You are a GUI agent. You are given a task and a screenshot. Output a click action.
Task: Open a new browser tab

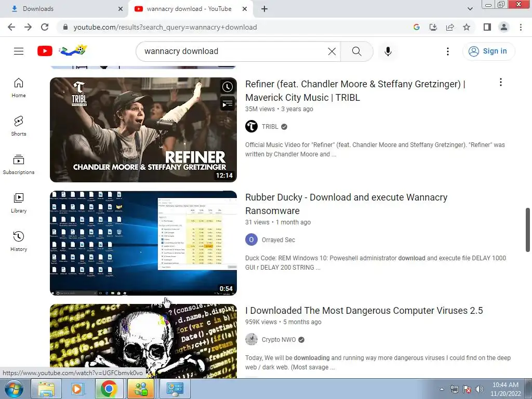coord(264,9)
